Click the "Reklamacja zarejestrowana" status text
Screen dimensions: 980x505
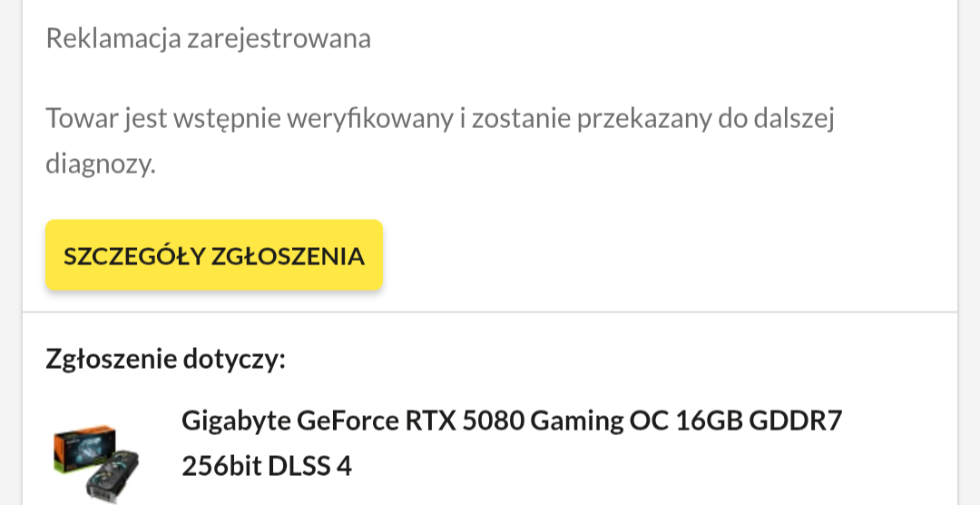[208, 39]
